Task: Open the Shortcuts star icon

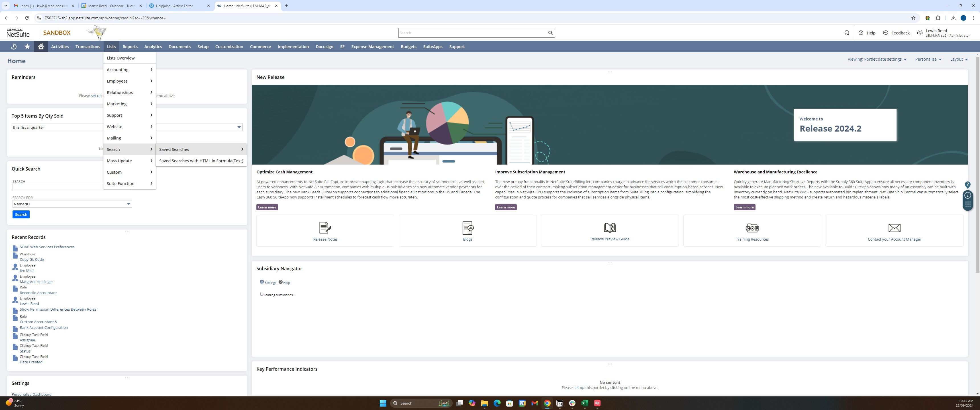Action: [x=27, y=46]
